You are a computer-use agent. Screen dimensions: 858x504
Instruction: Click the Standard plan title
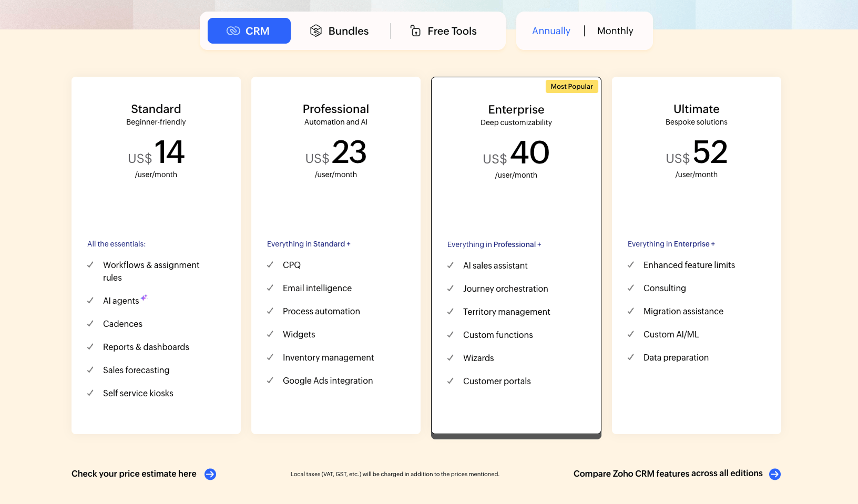click(156, 109)
